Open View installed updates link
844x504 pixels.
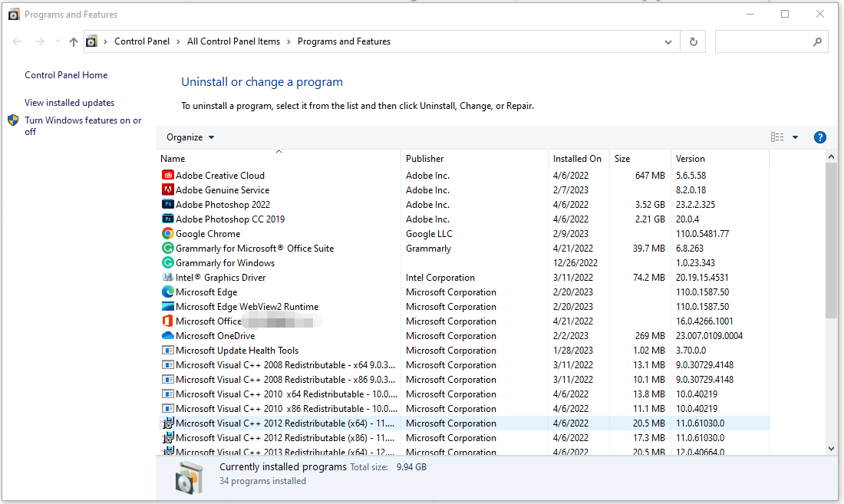click(x=69, y=103)
